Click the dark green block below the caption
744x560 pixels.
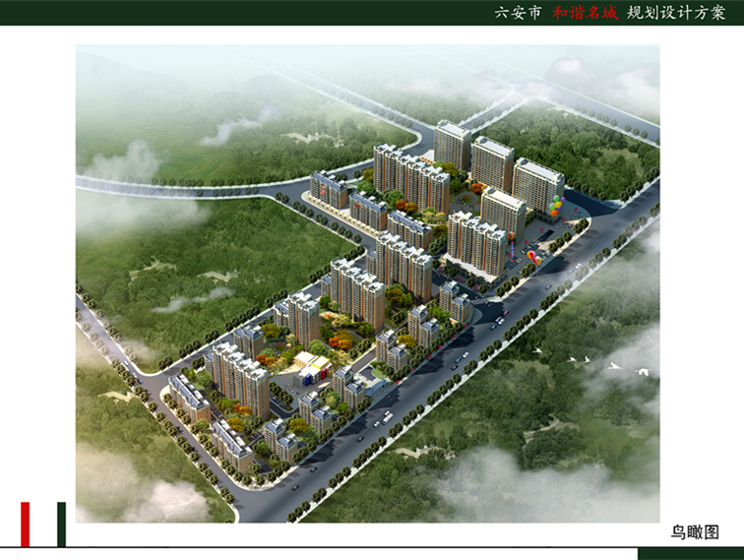click(x=700, y=552)
